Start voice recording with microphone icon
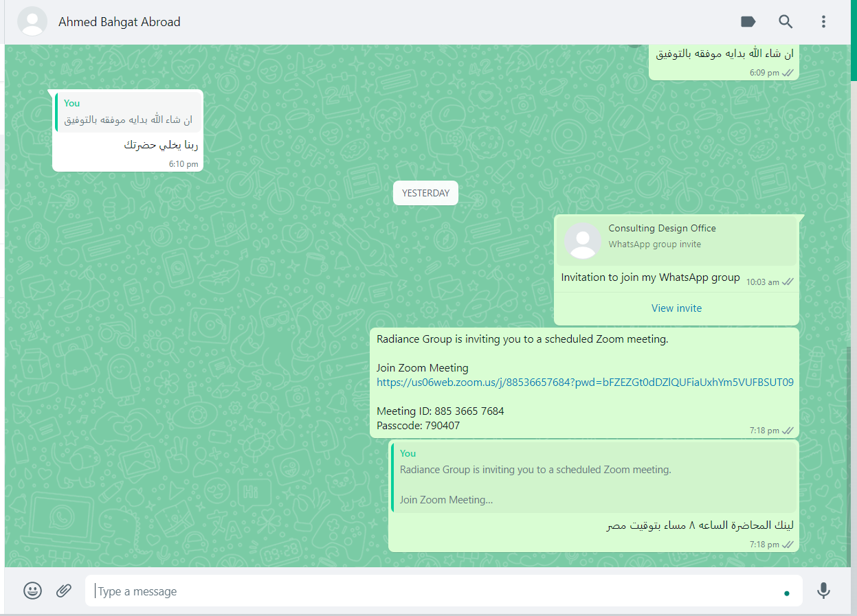The image size is (857, 616). tap(823, 591)
